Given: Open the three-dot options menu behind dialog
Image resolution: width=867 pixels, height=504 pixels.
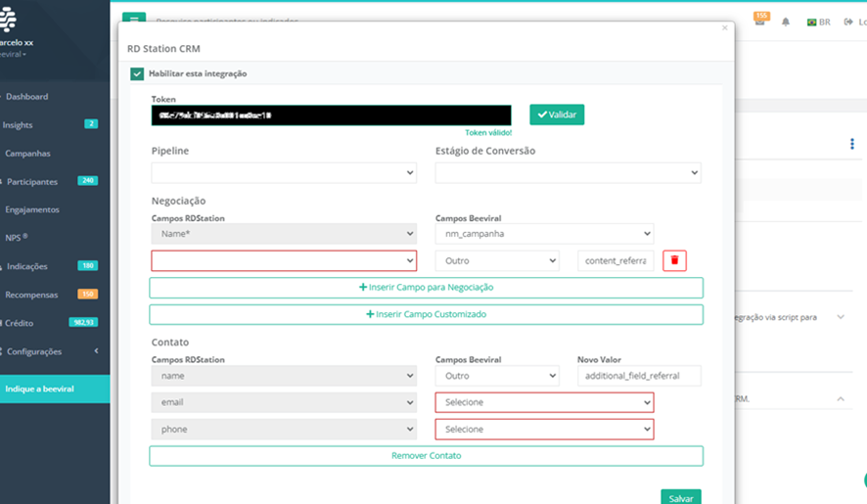Looking at the screenshot, I should [852, 144].
